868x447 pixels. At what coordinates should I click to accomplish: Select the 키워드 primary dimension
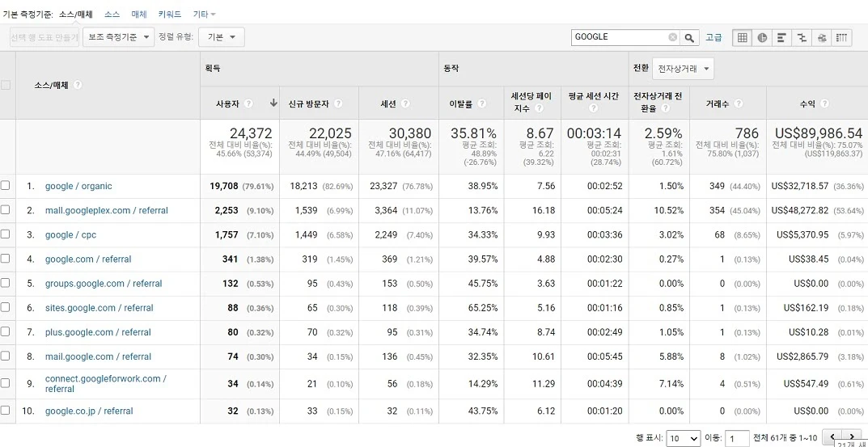169,15
